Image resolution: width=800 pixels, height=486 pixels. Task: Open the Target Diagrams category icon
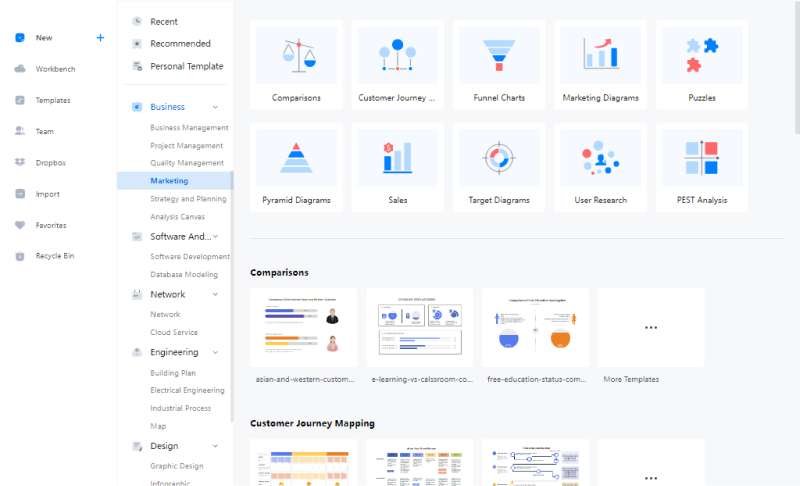[x=499, y=158]
